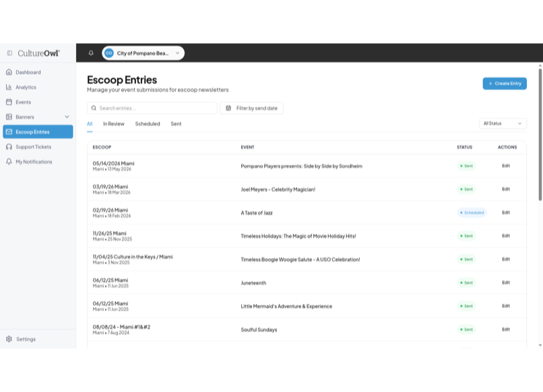Click the Support Tickets headset icon
Viewport: 543px width, 392px height.
(9, 146)
